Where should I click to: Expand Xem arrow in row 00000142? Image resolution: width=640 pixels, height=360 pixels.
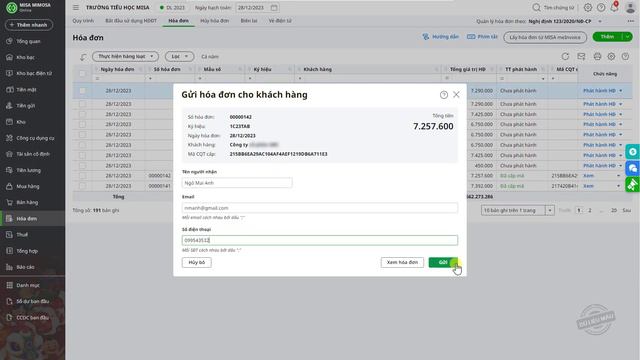pos(618,176)
